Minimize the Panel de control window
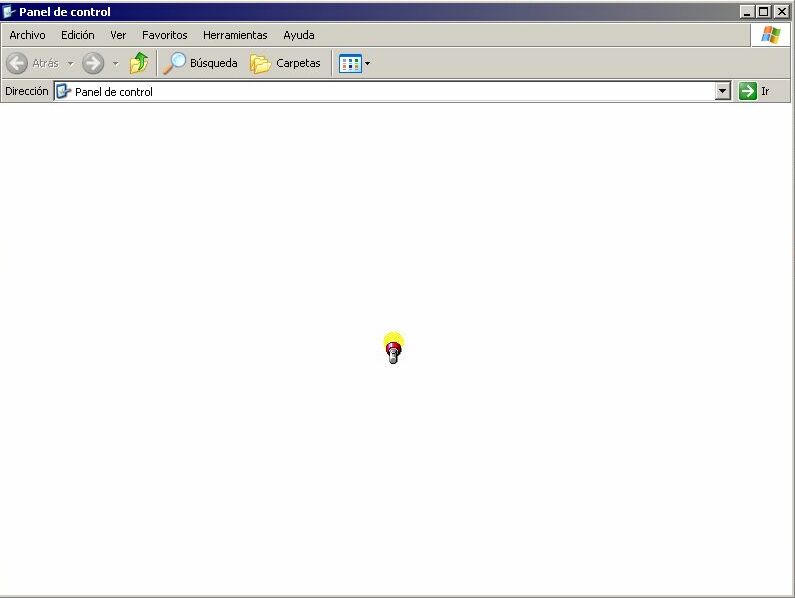 coord(747,12)
